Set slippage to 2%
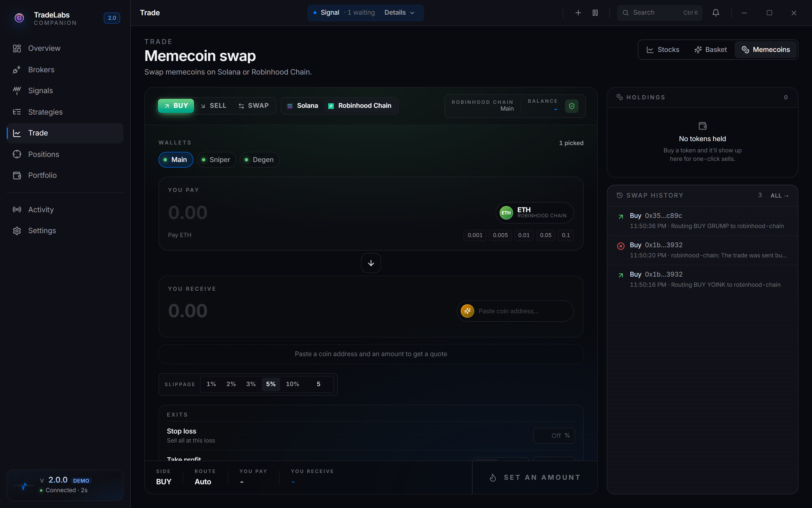Viewport: 812px width, 508px height. pos(231,384)
